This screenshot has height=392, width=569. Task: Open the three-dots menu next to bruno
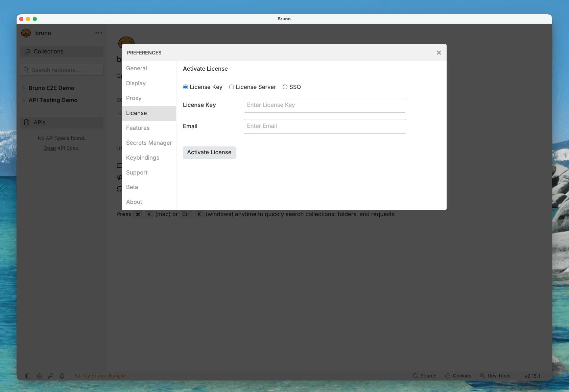click(99, 33)
